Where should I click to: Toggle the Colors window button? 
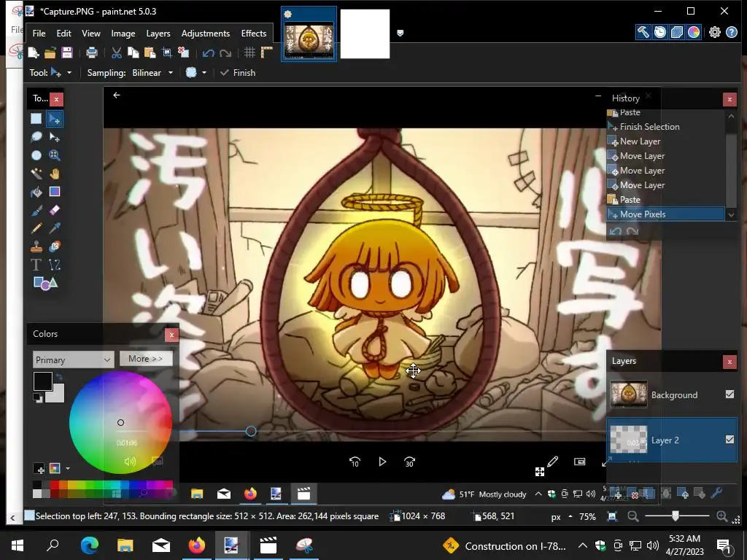click(x=694, y=32)
